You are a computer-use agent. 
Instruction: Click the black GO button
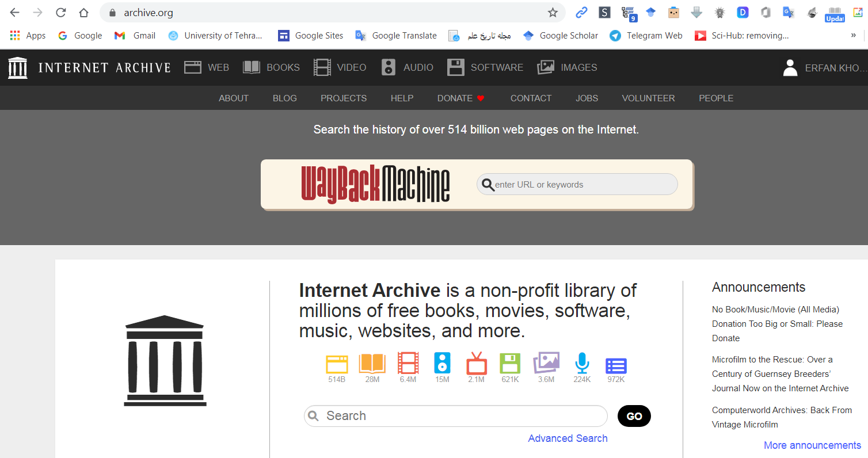tap(634, 416)
